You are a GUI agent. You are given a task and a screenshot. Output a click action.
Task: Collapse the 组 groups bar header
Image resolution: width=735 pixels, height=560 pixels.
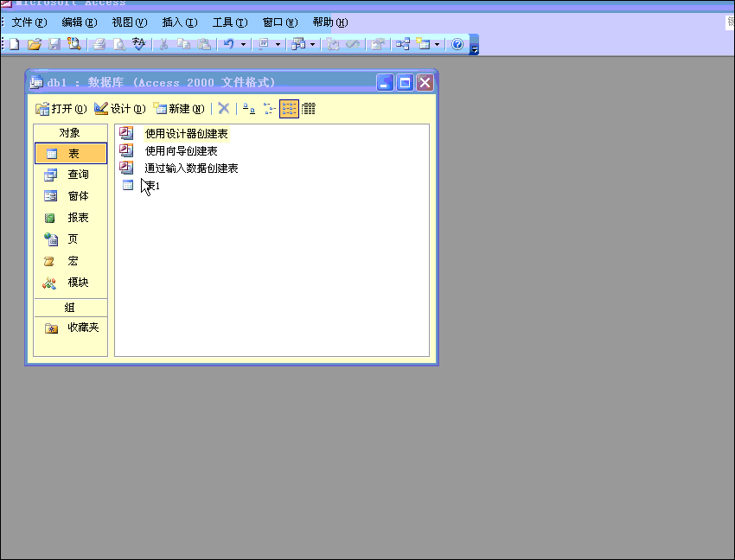pos(70,308)
